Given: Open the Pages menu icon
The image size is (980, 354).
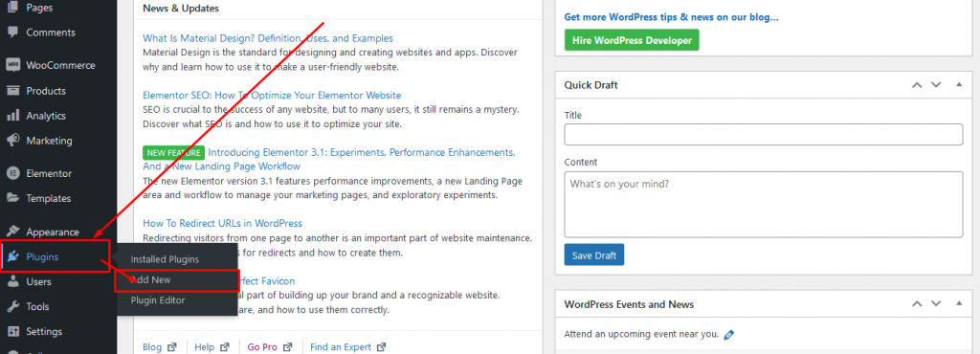Looking at the screenshot, I should pos(12,8).
